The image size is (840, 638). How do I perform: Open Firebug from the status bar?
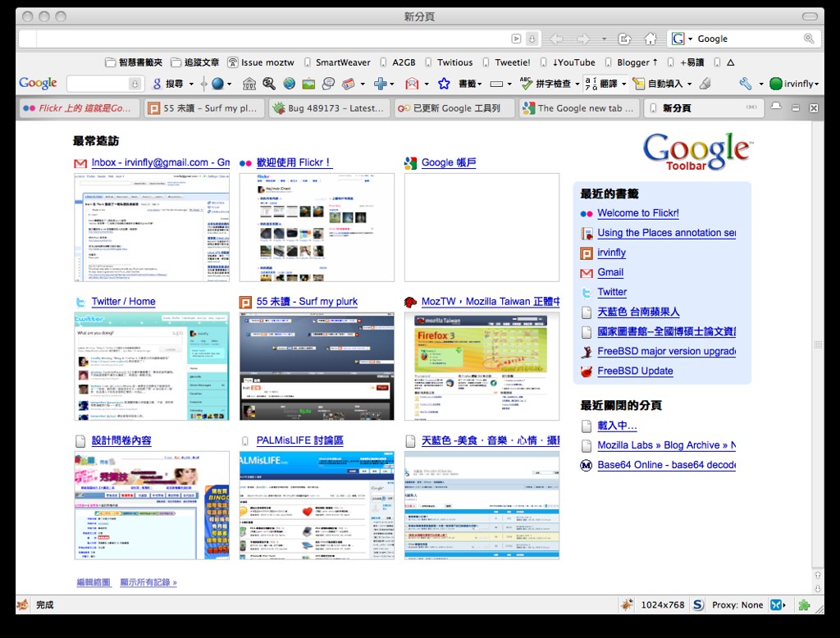pyautogui.click(x=627, y=604)
